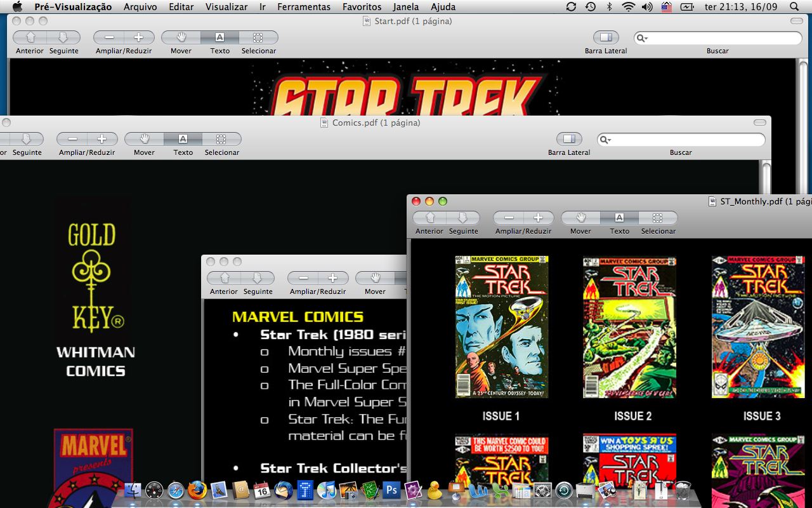Click plus zoom button in the Marvel Comics text window
Screen dimensions: 812x508
333,278
